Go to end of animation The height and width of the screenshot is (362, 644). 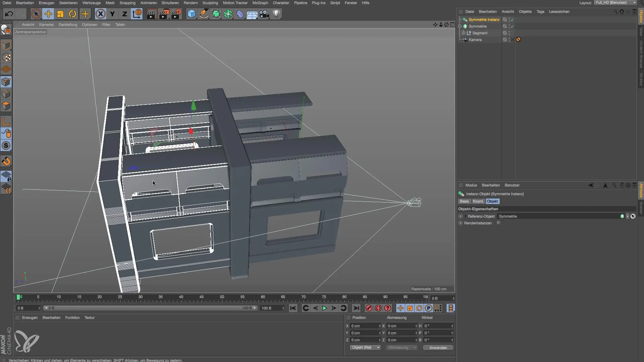[356, 308]
